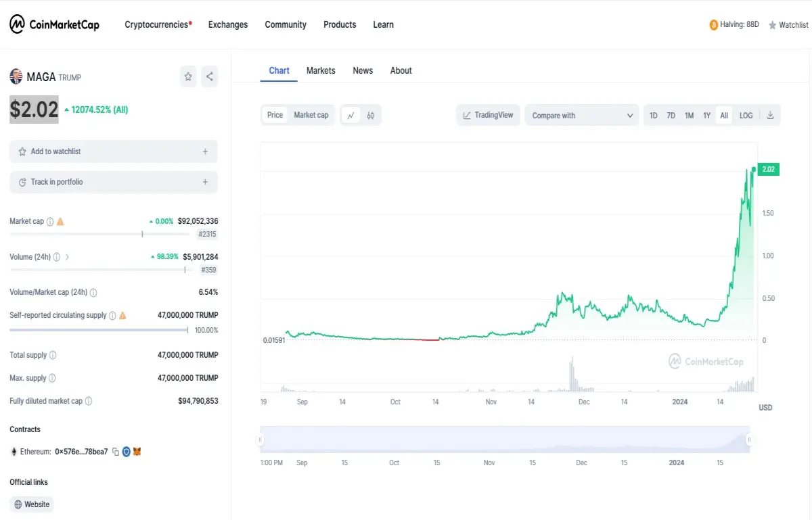The height and width of the screenshot is (520, 812).
Task: Set chart range to 7D
Action: [x=671, y=116]
